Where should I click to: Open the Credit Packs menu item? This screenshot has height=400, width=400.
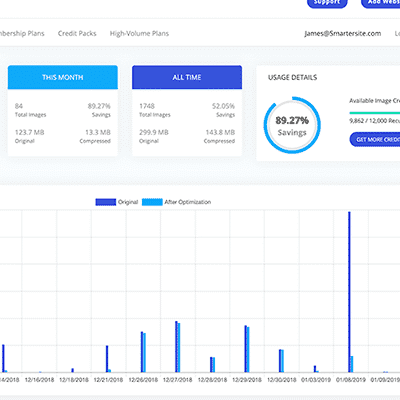point(77,33)
